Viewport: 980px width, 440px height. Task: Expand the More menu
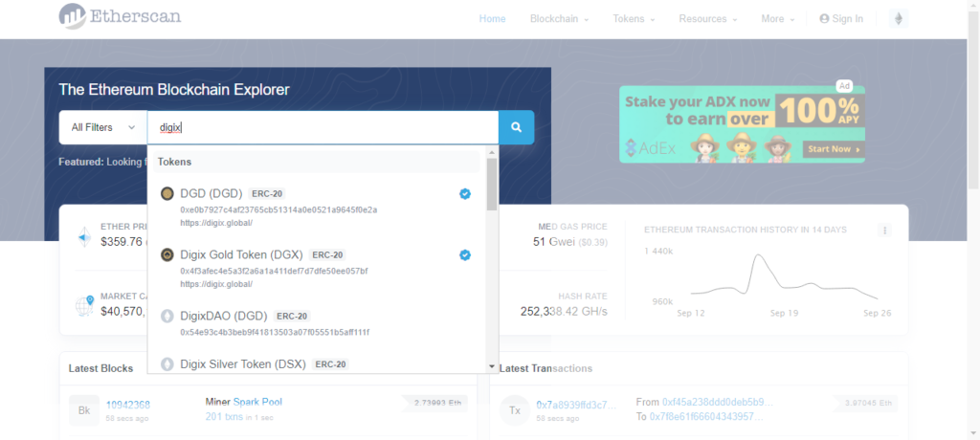pyautogui.click(x=777, y=19)
